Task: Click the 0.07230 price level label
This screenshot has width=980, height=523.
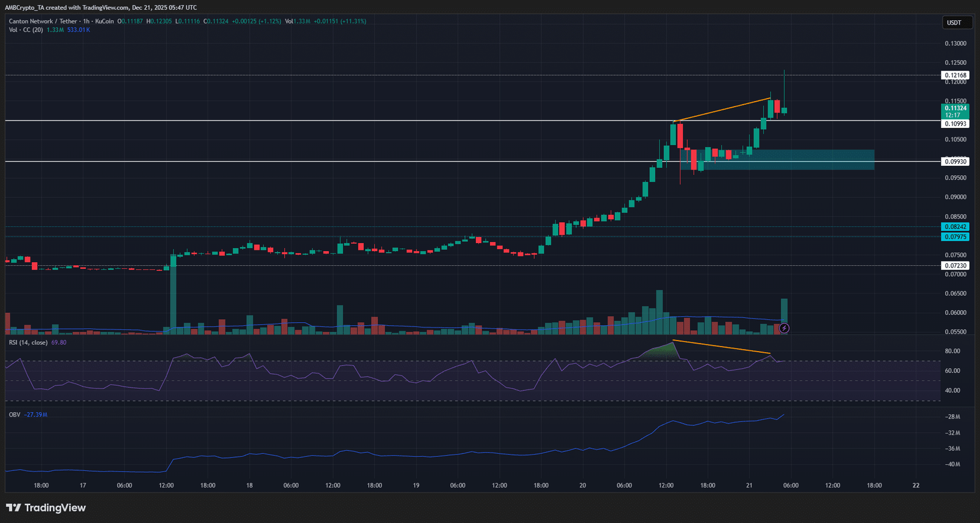Action: click(x=956, y=266)
